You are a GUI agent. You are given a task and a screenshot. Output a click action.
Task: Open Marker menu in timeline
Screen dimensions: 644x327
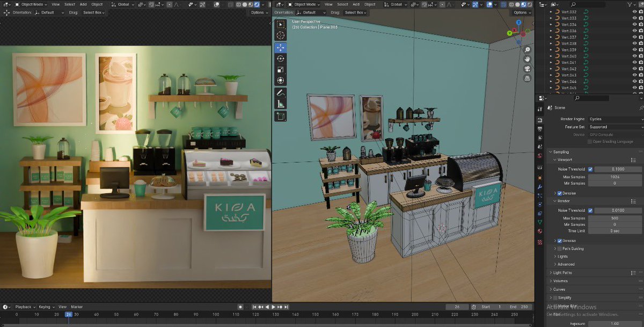click(x=77, y=307)
